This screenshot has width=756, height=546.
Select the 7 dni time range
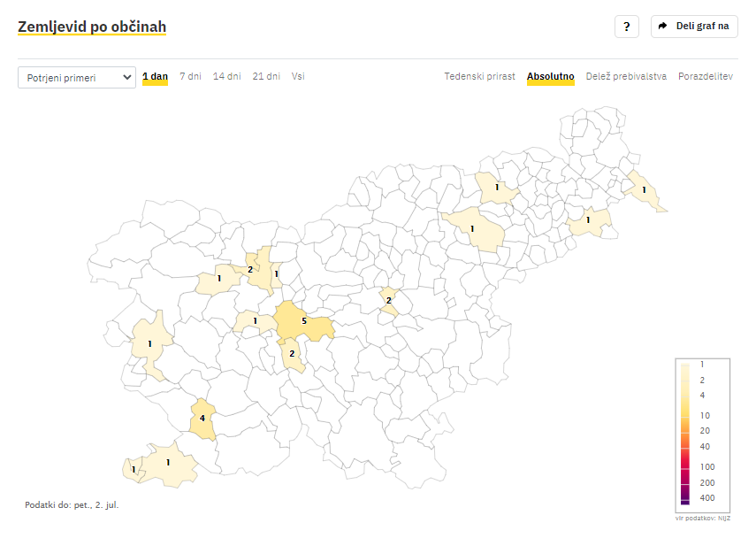pyautogui.click(x=190, y=77)
